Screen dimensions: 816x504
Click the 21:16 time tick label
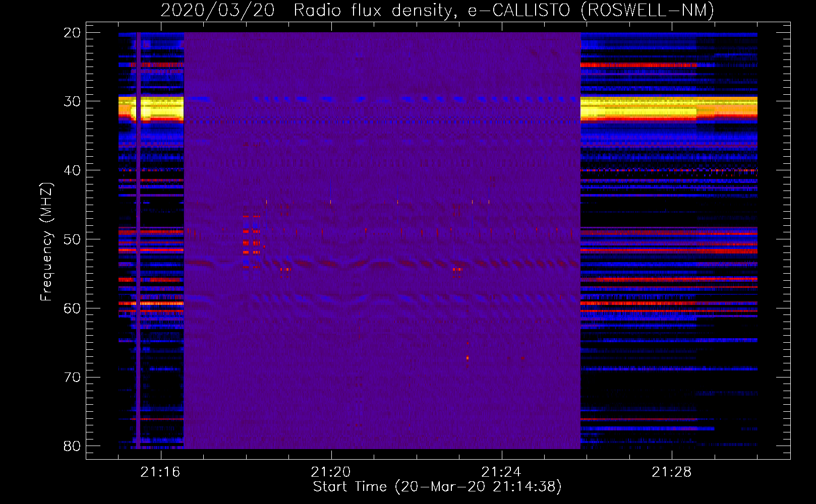(x=160, y=472)
